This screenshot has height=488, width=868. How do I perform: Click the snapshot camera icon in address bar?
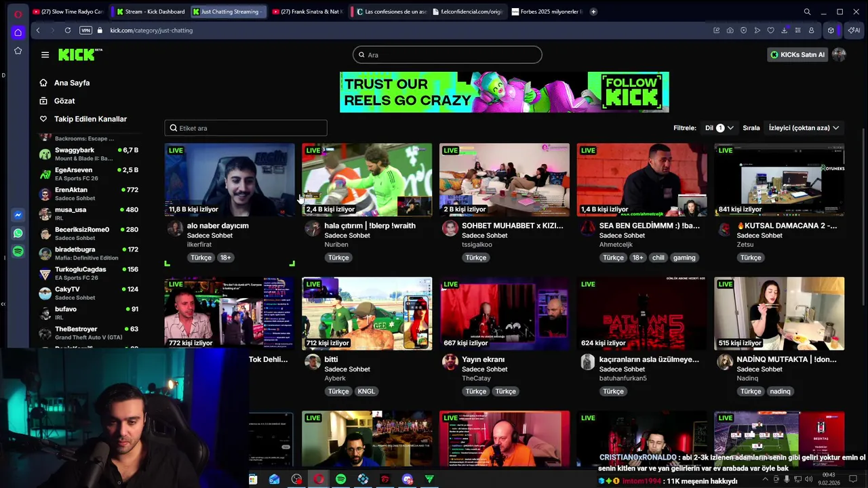pyautogui.click(x=730, y=30)
